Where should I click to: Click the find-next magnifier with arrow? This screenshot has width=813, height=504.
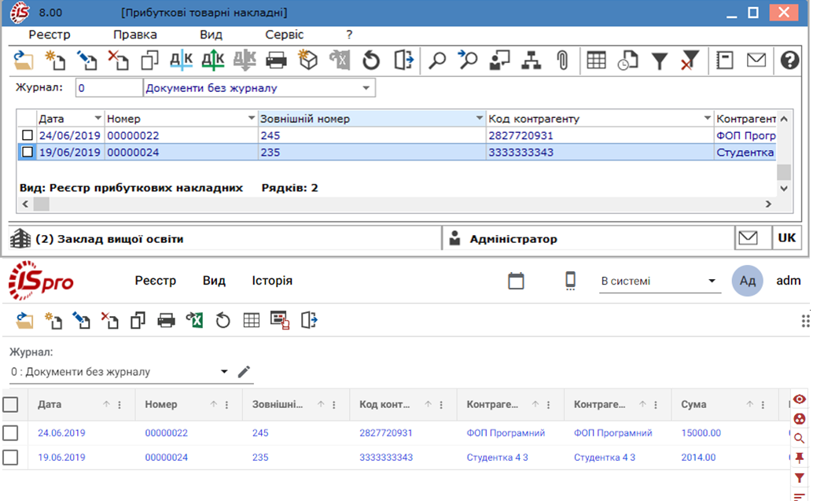pyautogui.click(x=468, y=61)
